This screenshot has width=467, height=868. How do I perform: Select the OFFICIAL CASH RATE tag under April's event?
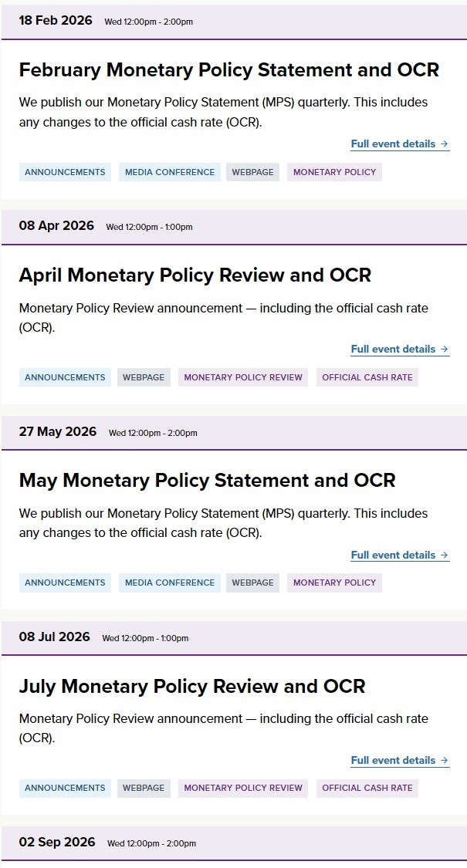tap(367, 377)
